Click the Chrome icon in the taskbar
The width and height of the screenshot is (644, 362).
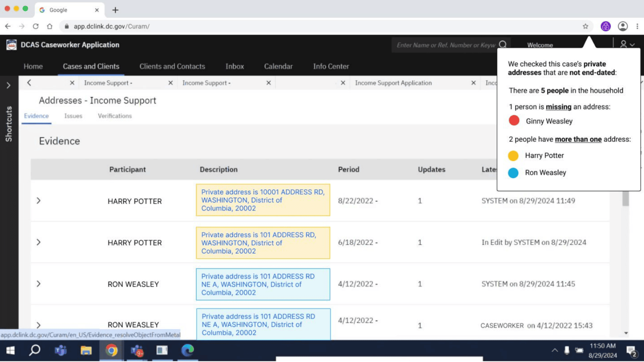click(111, 351)
